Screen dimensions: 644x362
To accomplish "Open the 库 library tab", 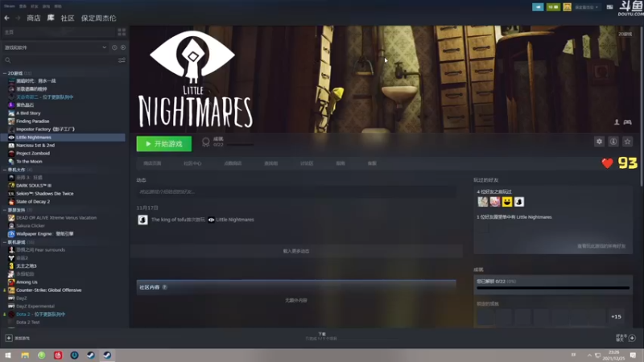I will pyautogui.click(x=51, y=18).
